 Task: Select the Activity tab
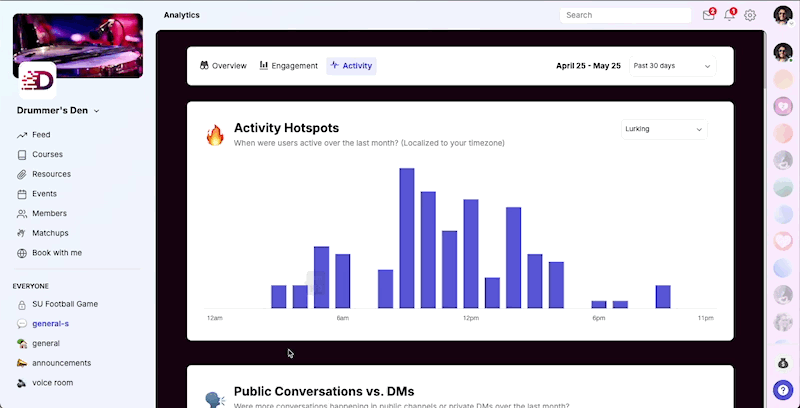(x=351, y=66)
